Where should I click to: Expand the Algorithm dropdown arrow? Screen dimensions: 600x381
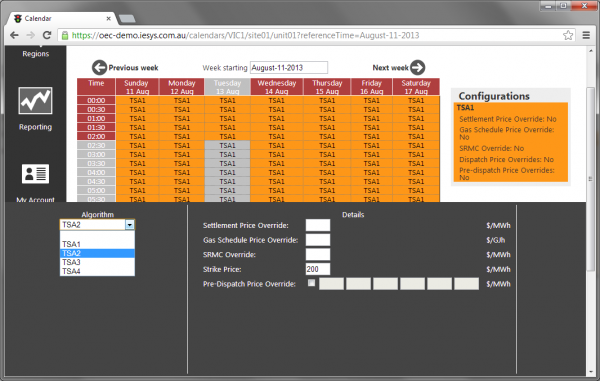pyautogui.click(x=130, y=225)
